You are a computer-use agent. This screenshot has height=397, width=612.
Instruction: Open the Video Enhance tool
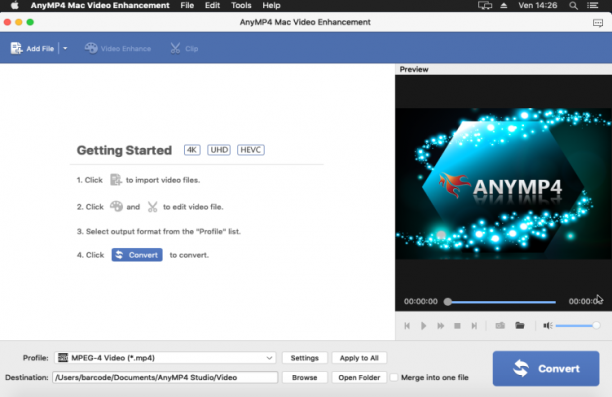coord(118,48)
